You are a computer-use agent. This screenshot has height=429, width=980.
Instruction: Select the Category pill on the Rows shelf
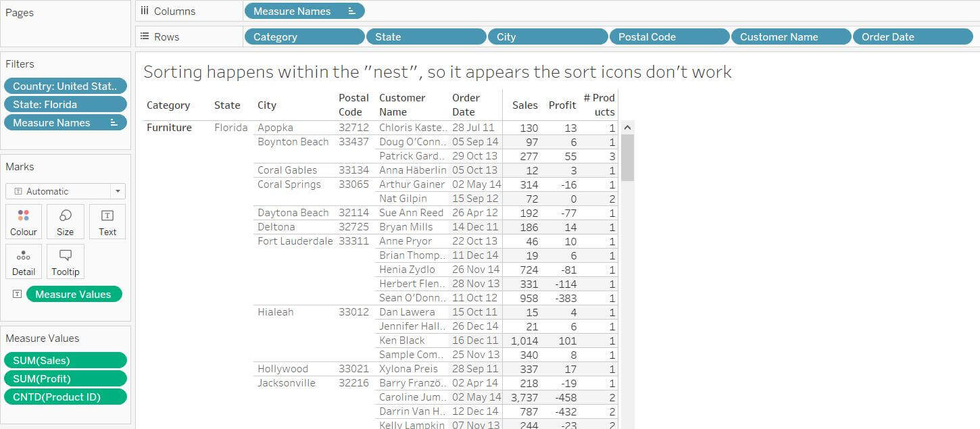[303, 36]
